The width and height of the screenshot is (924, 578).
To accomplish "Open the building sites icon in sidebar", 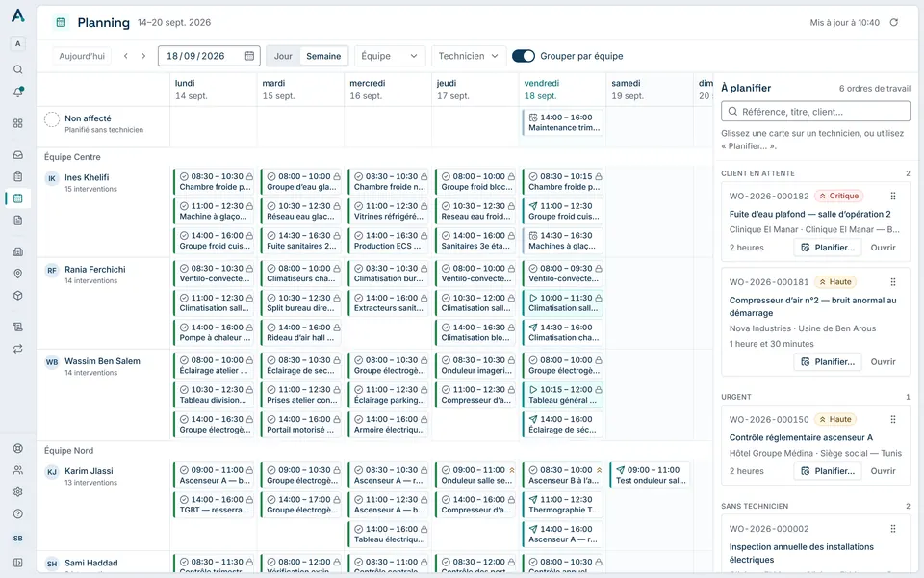I will click(17, 251).
